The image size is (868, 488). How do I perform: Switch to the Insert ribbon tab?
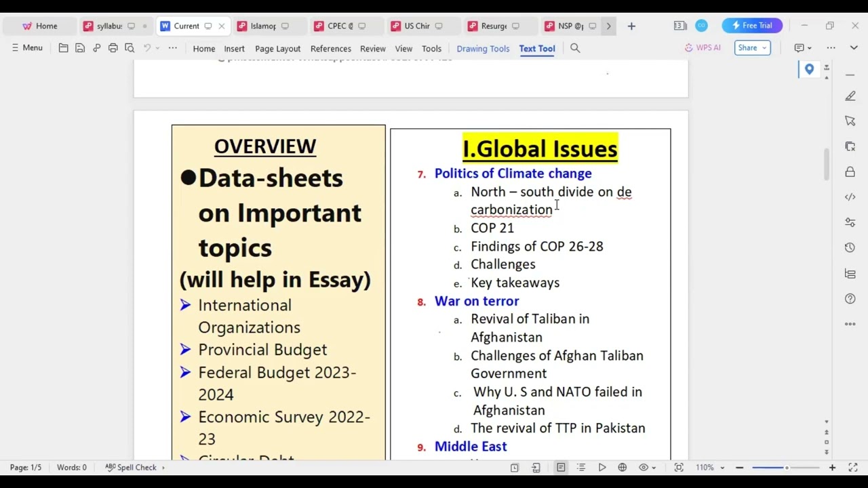[234, 49]
